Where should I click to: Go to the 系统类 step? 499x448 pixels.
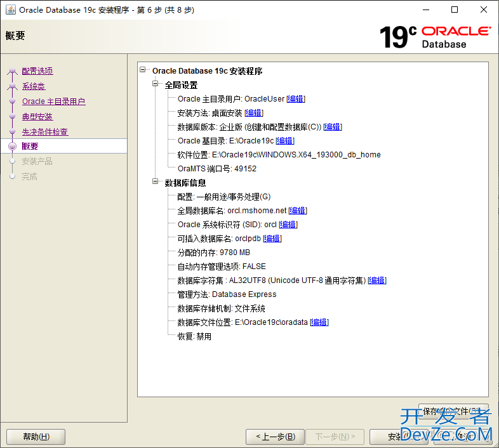tap(34, 86)
